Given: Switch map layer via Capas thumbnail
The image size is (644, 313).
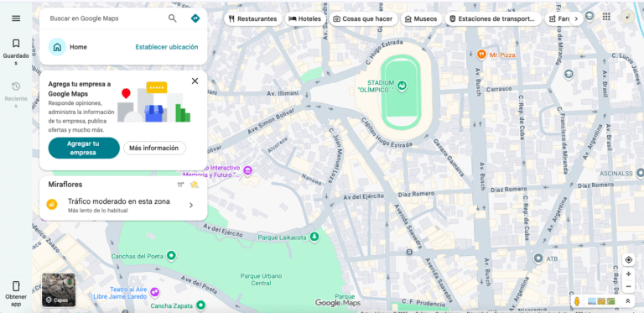Looking at the screenshot, I should 59,290.
